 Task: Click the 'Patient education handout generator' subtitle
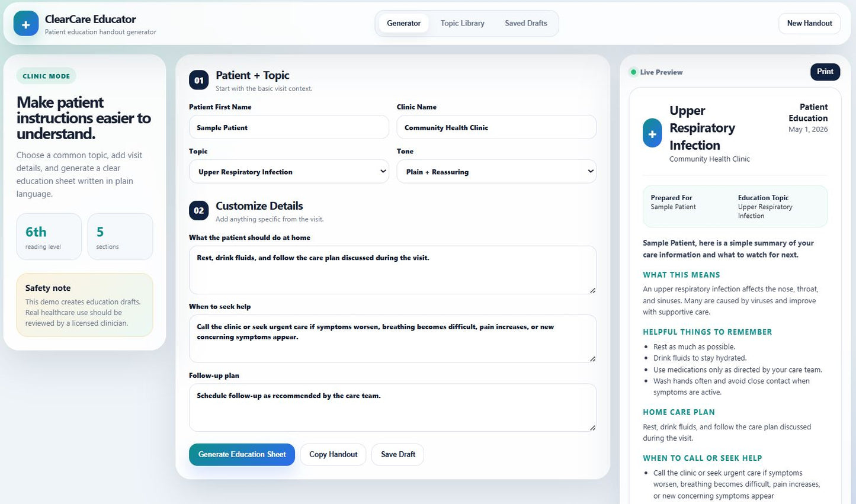pos(100,32)
